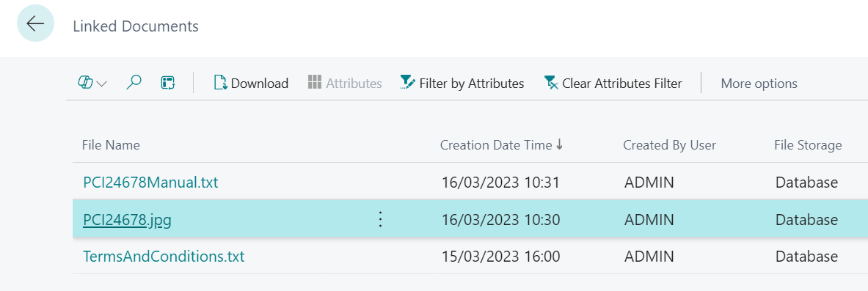Click the File Storage column header
The width and height of the screenshot is (868, 291).
tap(809, 145)
